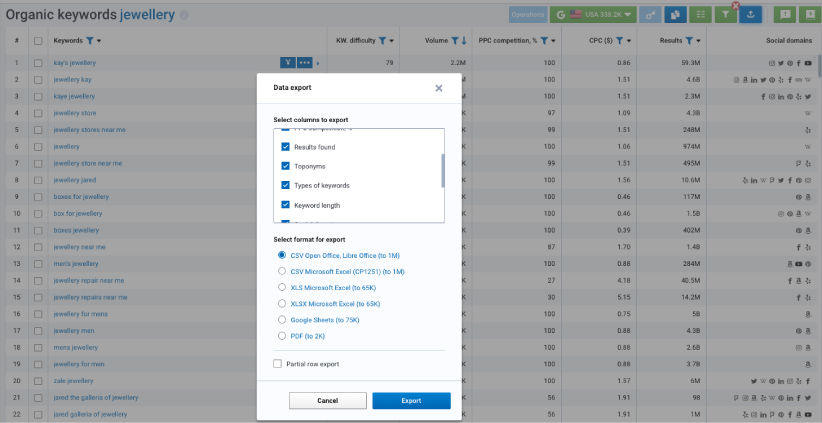The image size is (822, 423).
Task: Remove filters with the red X badge
Action: click(x=736, y=6)
